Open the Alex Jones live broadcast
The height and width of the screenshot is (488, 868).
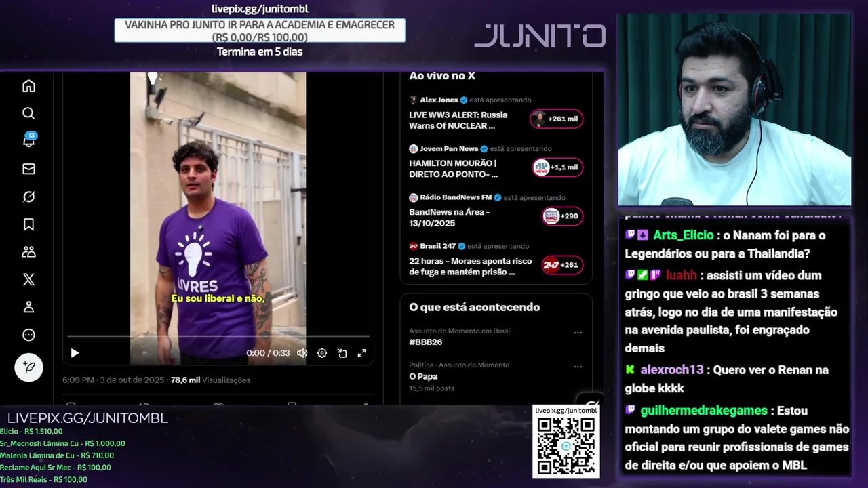496,114
